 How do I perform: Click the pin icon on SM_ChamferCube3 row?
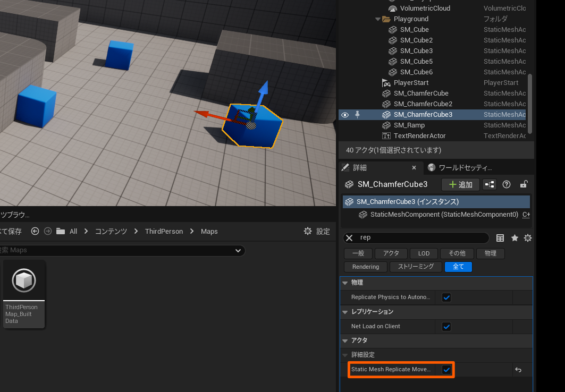pos(357,114)
